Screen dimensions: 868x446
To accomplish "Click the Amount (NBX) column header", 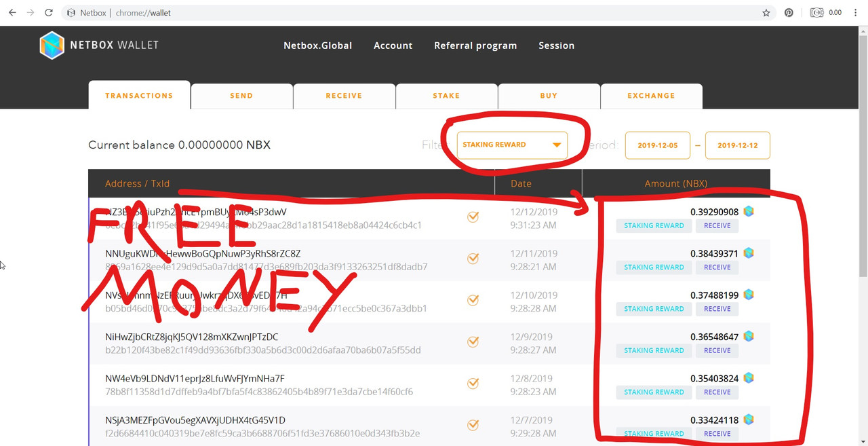I will 675,183.
